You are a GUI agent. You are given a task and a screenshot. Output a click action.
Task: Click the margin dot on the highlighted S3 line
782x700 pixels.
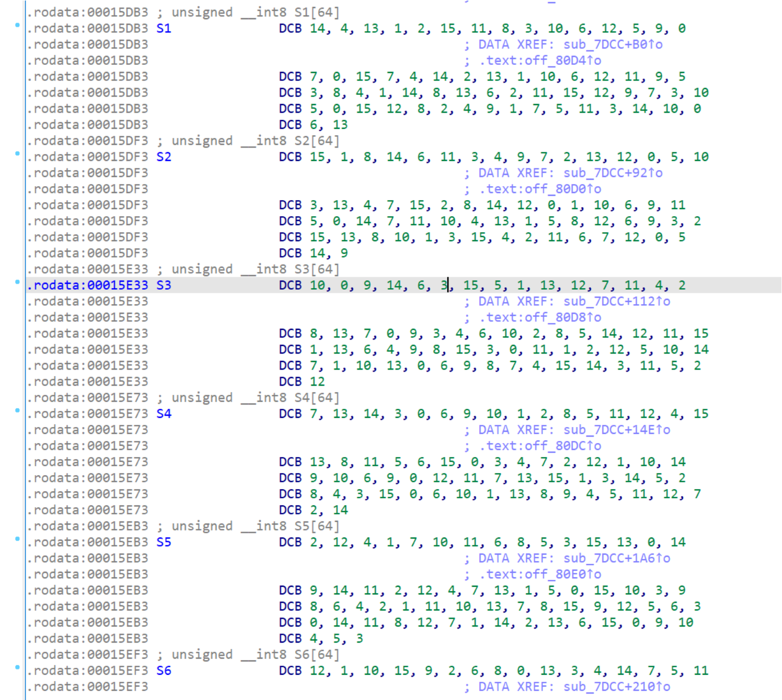click(x=17, y=282)
